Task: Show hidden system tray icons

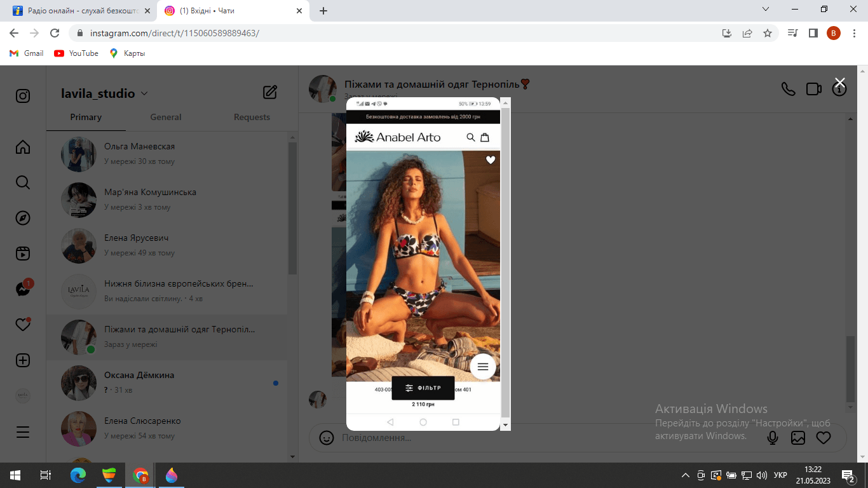Action: tap(685, 475)
